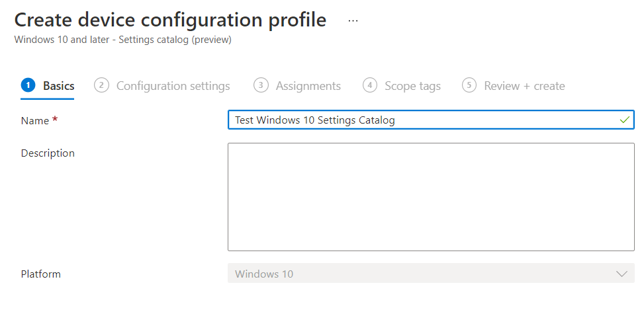Click the step 5 number circle
The height and width of the screenshot is (310, 644).
coord(469,85)
